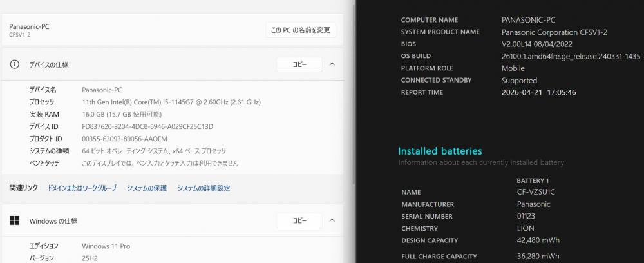
Task: Click the device specifications info icon
Action: click(x=14, y=64)
